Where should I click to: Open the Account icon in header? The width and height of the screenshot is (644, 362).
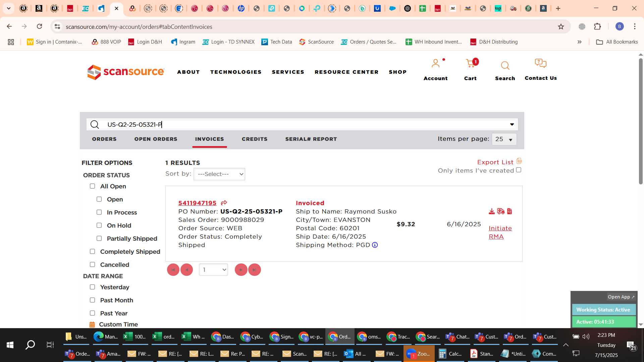click(x=435, y=63)
